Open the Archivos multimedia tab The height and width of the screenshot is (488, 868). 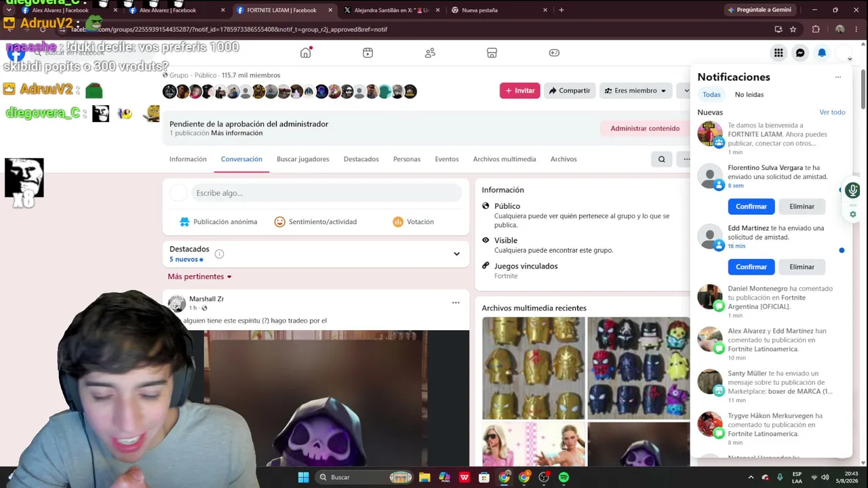click(x=505, y=159)
